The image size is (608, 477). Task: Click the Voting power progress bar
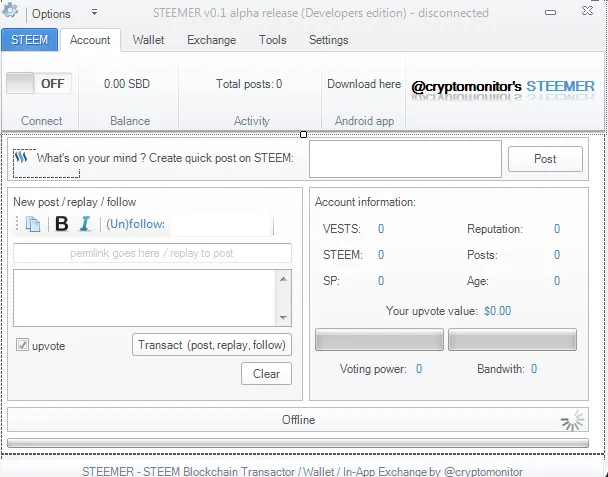click(x=379, y=340)
